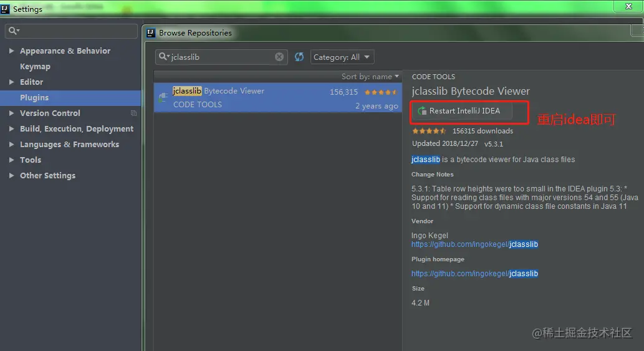Open the Category: All dropdown
This screenshot has height=351, width=644.
tap(342, 57)
